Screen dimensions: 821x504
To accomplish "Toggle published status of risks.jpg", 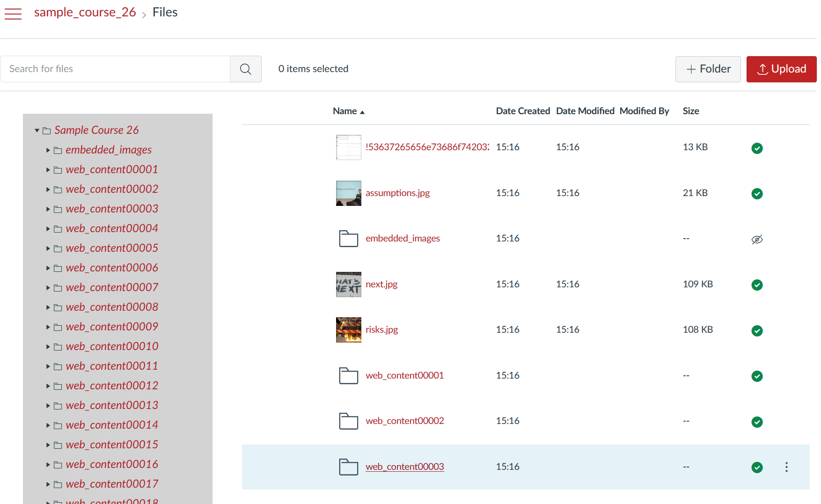I will tap(757, 331).
